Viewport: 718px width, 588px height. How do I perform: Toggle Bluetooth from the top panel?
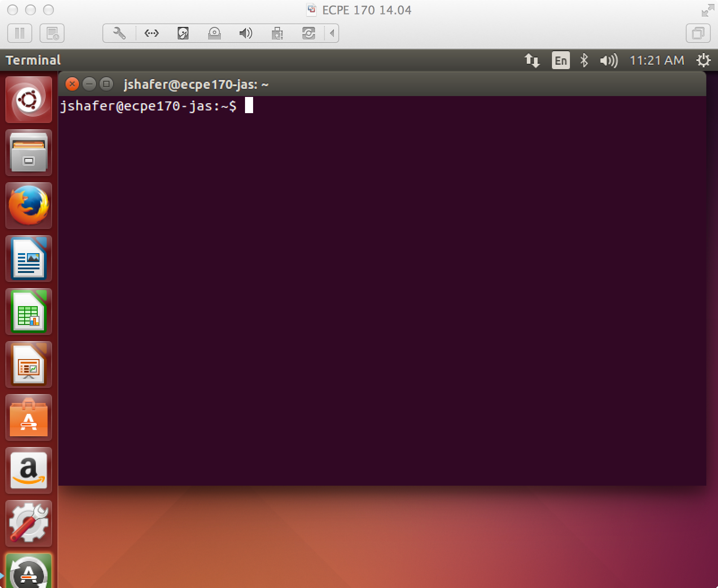point(585,60)
